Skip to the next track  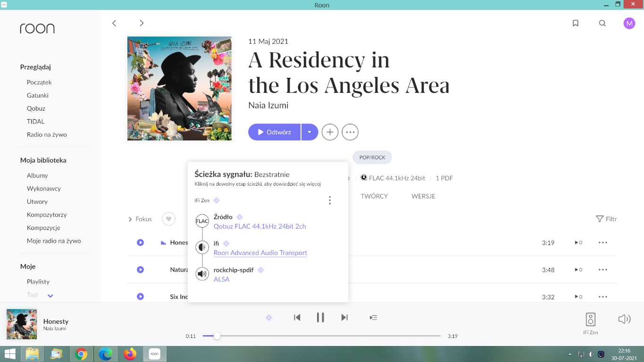point(344,318)
